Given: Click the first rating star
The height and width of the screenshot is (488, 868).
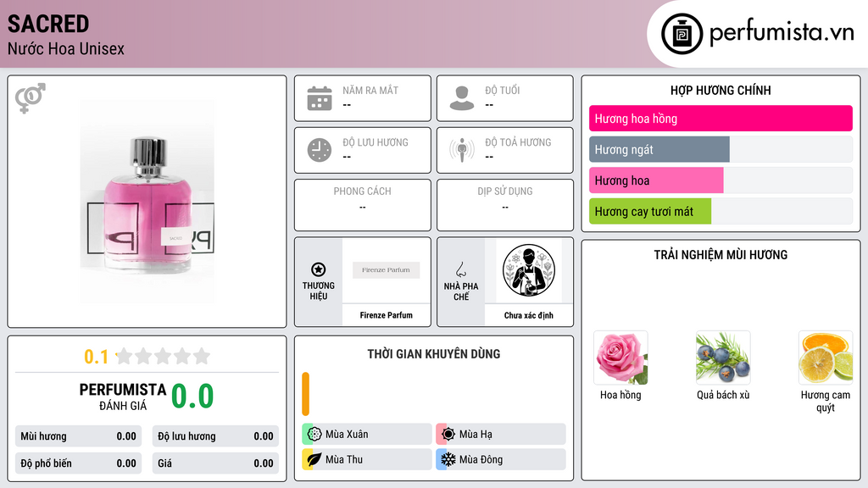Looking at the screenshot, I should tap(125, 356).
